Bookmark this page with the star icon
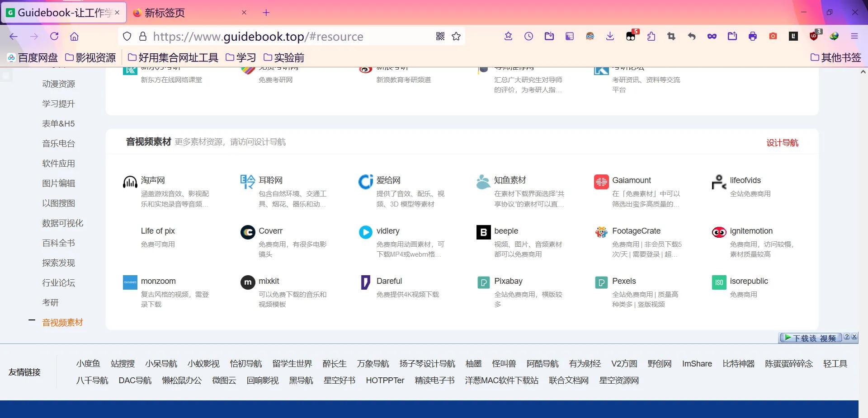 [x=456, y=36]
